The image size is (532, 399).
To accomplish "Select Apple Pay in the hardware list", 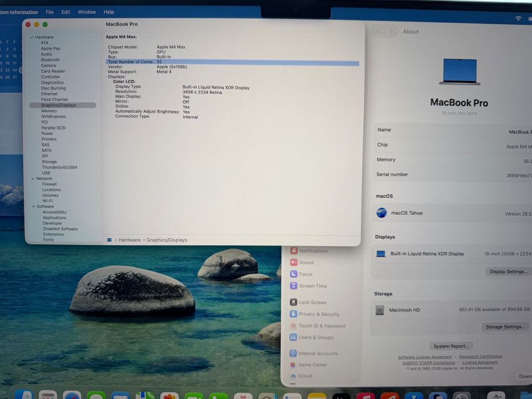I will coord(51,48).
